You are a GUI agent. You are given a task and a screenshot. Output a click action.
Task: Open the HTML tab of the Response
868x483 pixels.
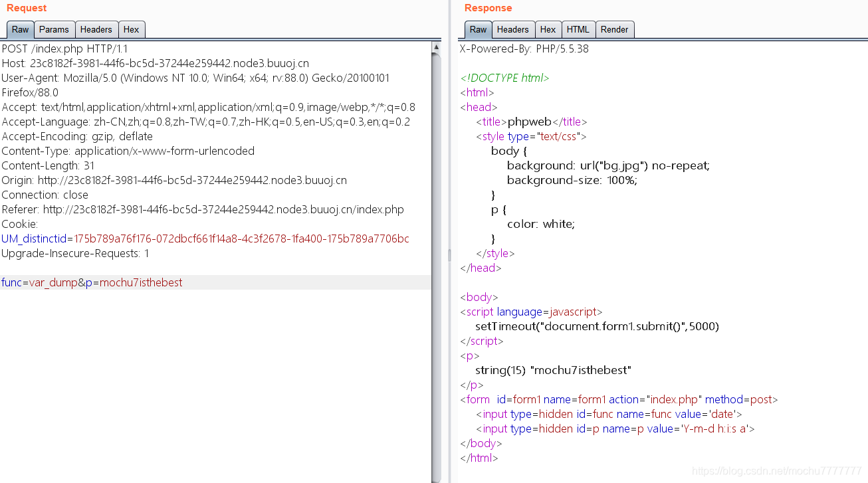(578, 29)
